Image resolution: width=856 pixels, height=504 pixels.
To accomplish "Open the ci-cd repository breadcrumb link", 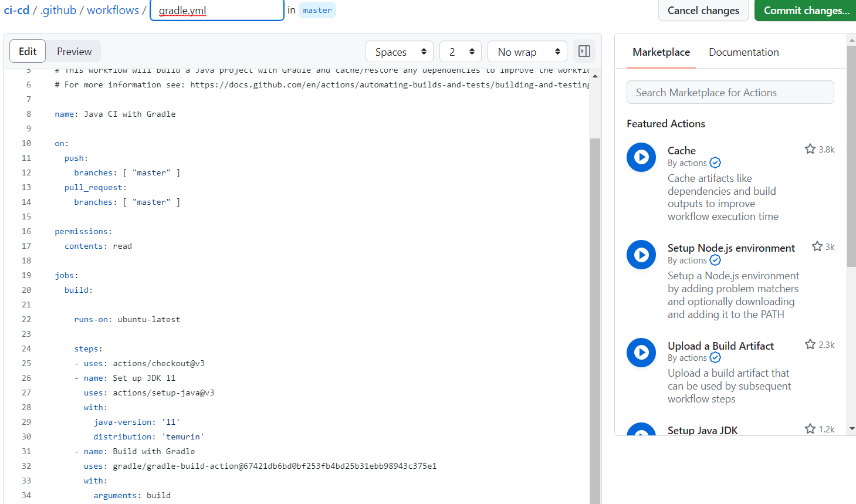I will point(16,10).
